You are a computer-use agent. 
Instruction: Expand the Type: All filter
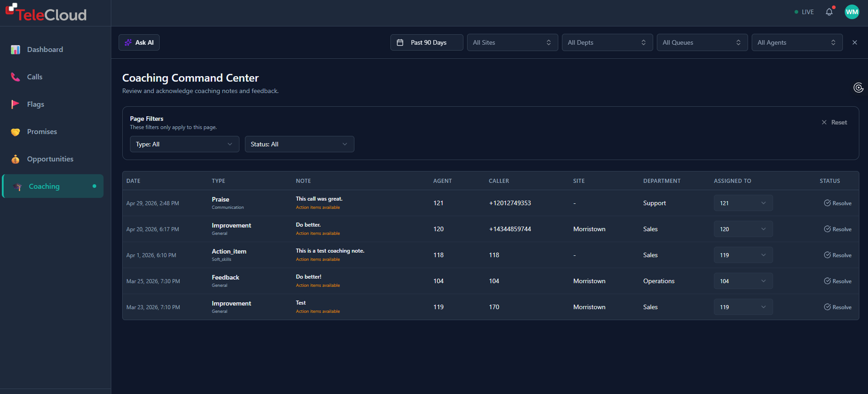click(184, 144)
